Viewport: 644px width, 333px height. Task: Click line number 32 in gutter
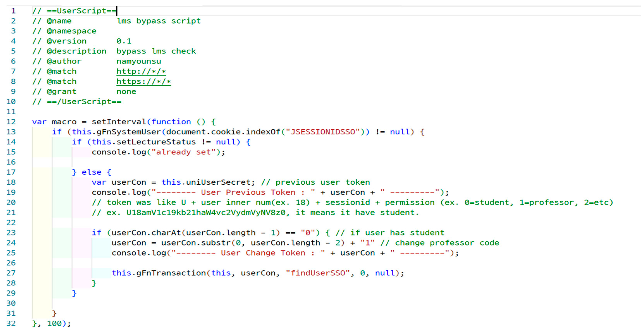tap(11, 324)
